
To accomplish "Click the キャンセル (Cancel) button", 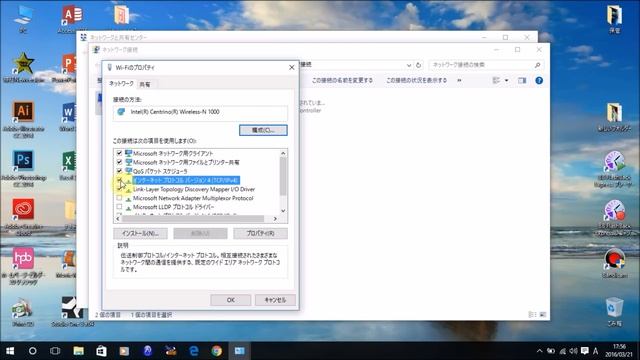I will (275, 300).
